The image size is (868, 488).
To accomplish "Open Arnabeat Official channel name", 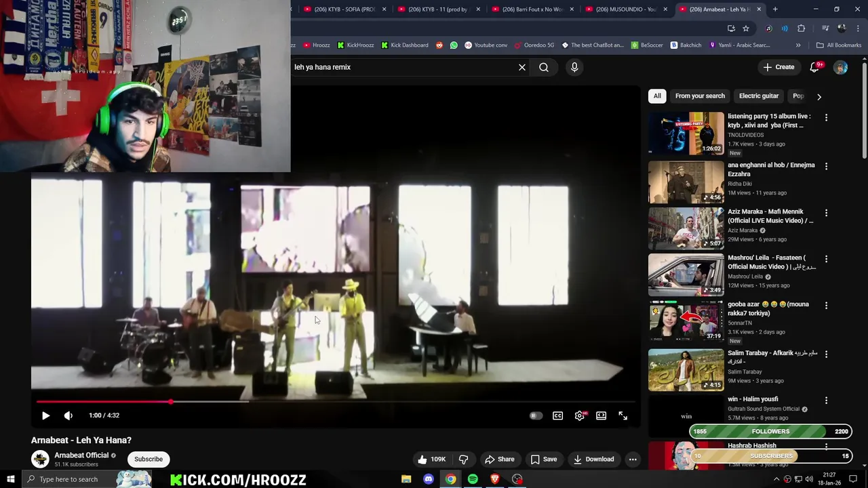I will pos(81,455).
